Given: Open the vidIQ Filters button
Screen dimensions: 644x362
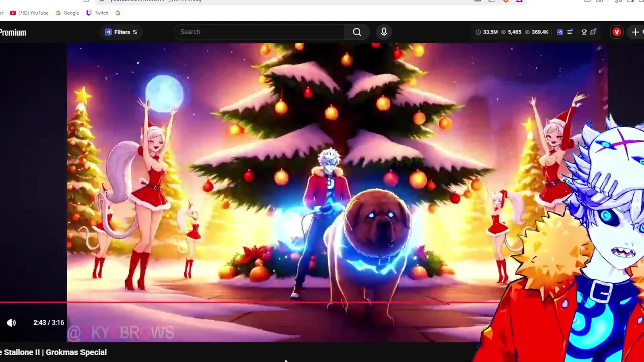Looking at the screenshot, I should click(121, 32).
